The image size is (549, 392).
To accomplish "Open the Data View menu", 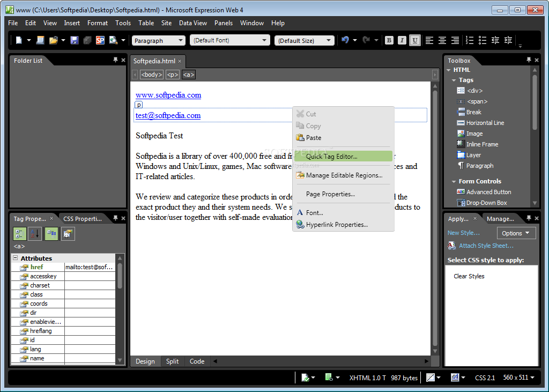I will [x=193, y=23].
